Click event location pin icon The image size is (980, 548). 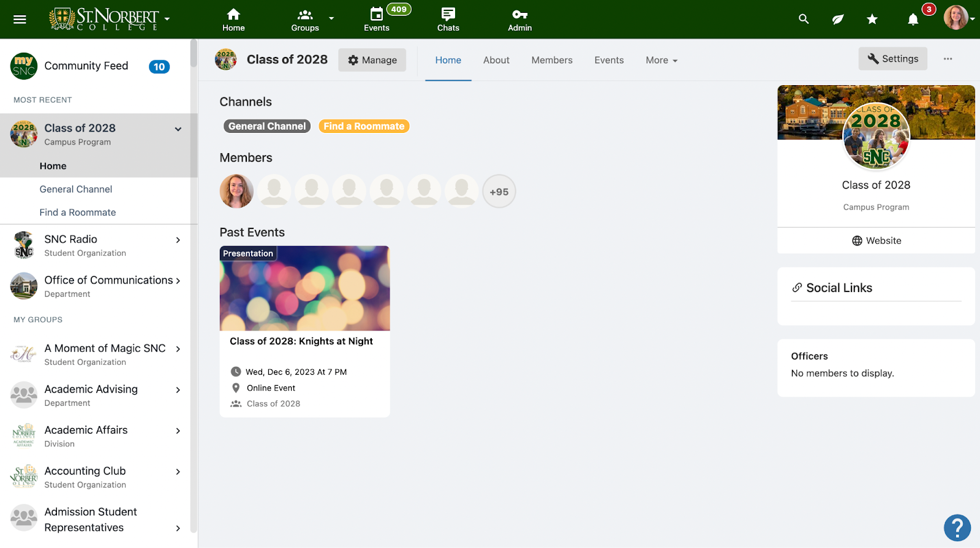[x=236, y=388]
